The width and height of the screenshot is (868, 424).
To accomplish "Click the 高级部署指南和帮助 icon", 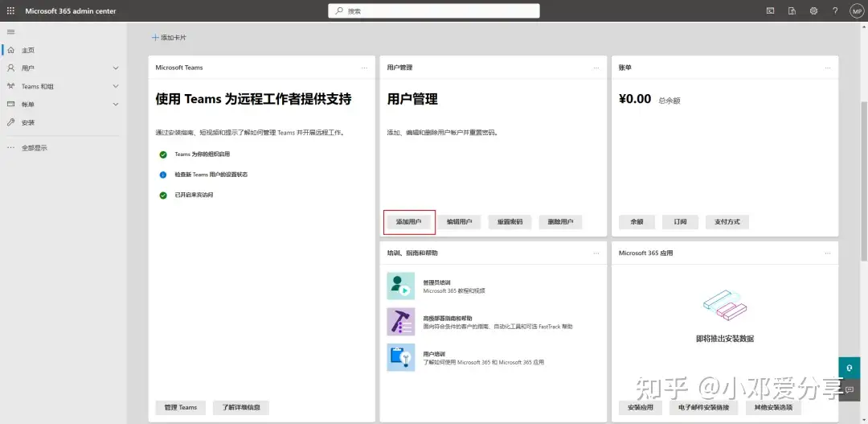I will coord(401,322).
